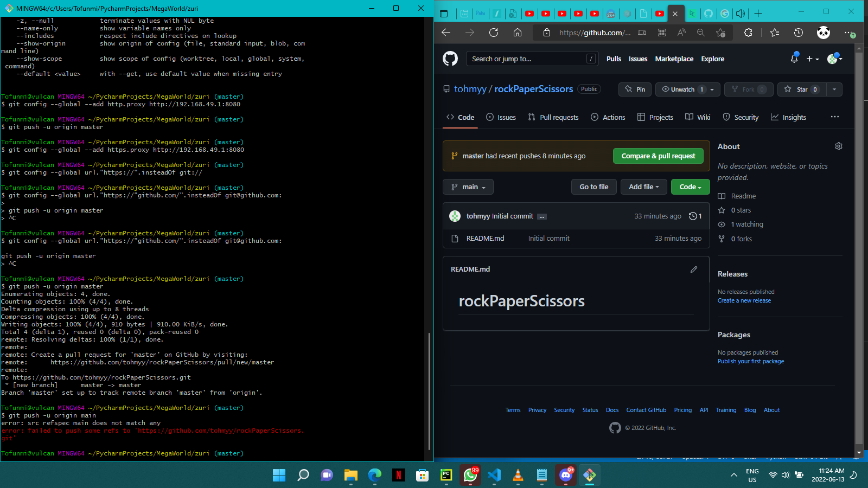The image size is (868, 488).
Task: Star the rockPaperScissors repository
Action: [x=802, y=89]
